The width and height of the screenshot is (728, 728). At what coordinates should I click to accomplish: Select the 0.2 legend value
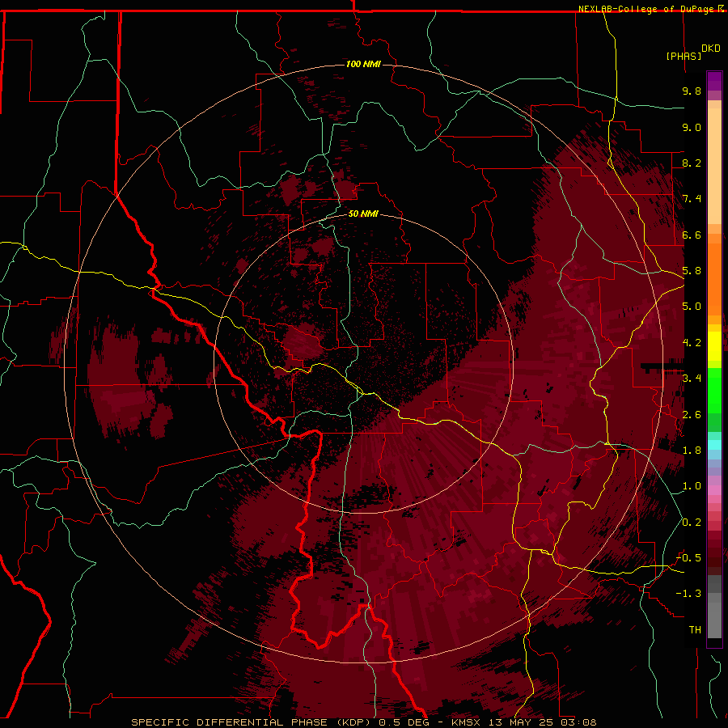click(x=692, y=523)
